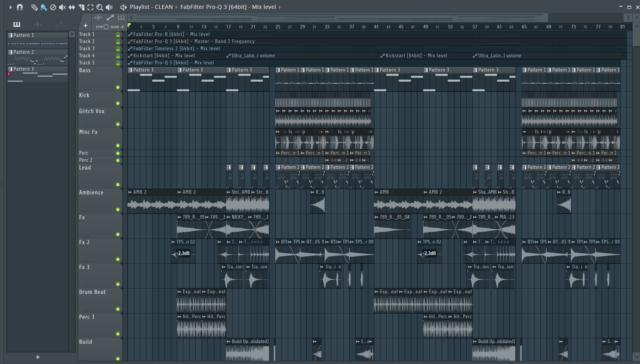Image resolution: width=640 pixels, height=364 pixels.
Task: Show patterns tab in the picker panel
Action: pyautogui.click(x=17, y=24)
